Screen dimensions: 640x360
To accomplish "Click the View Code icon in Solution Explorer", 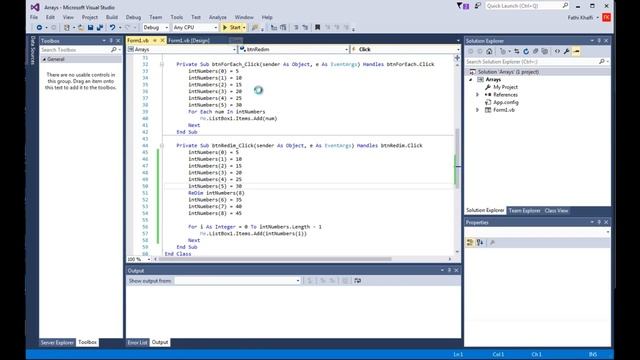I will [557, 51].
